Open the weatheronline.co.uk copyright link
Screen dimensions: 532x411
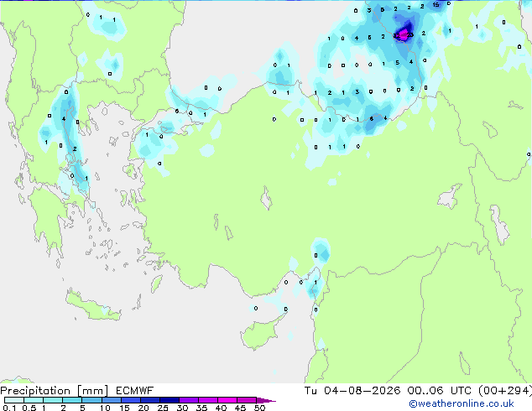pyautogui.click(x=462, y=403)
